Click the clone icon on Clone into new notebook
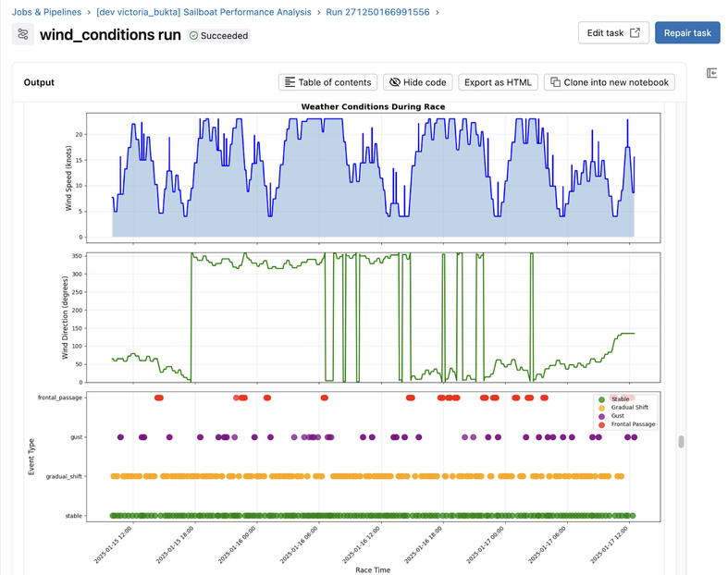Image resolution: width=728 pixels, height=575 pixels. 556,82
